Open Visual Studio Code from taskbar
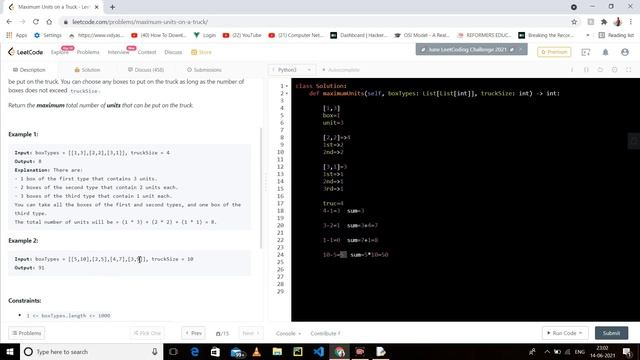The width and height of the screenshot is (640, 360). click(318, 351)
